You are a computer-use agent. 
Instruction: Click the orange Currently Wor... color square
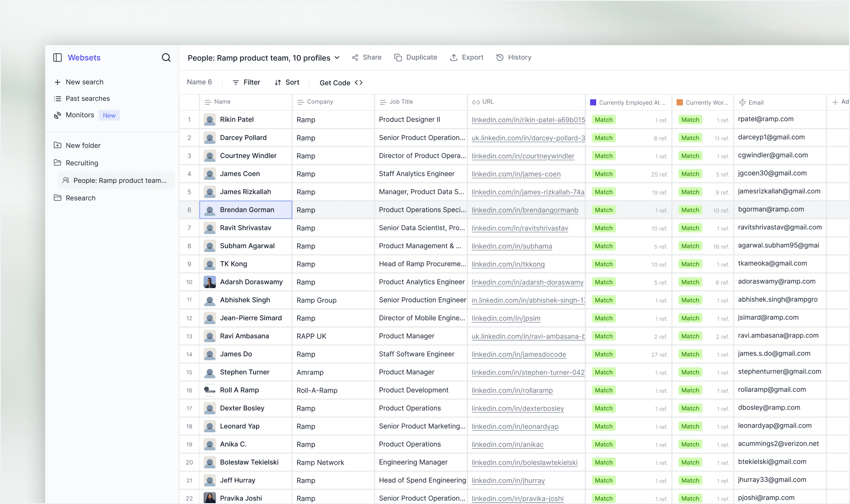pos(680,103)
